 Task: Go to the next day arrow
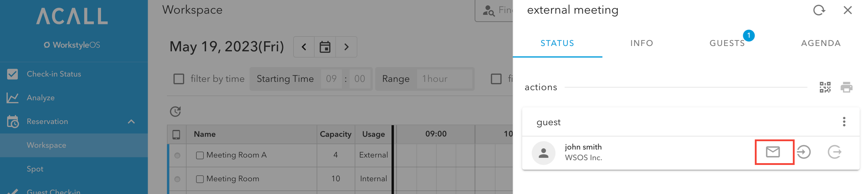(x=346, y=47)
